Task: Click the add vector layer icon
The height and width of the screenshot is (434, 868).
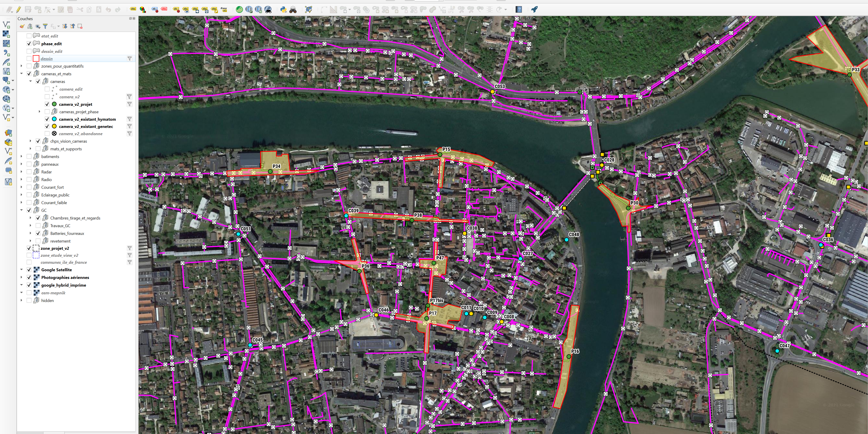Action: [x=6, y=24]
